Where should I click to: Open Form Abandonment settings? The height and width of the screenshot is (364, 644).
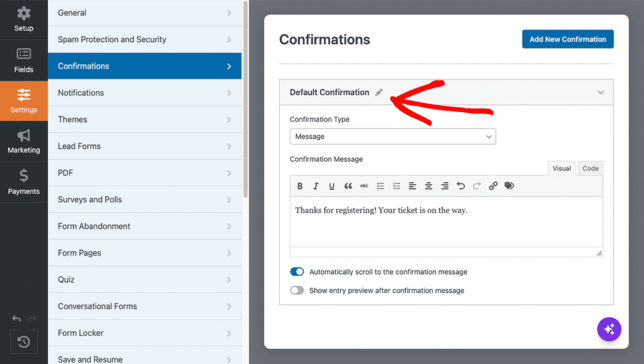(145, 226)
